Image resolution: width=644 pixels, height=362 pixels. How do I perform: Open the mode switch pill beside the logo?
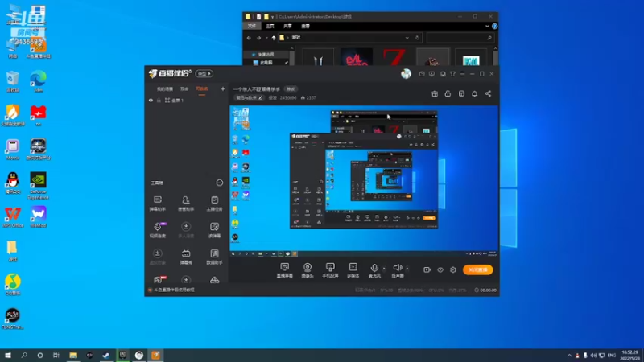(204, 73)
